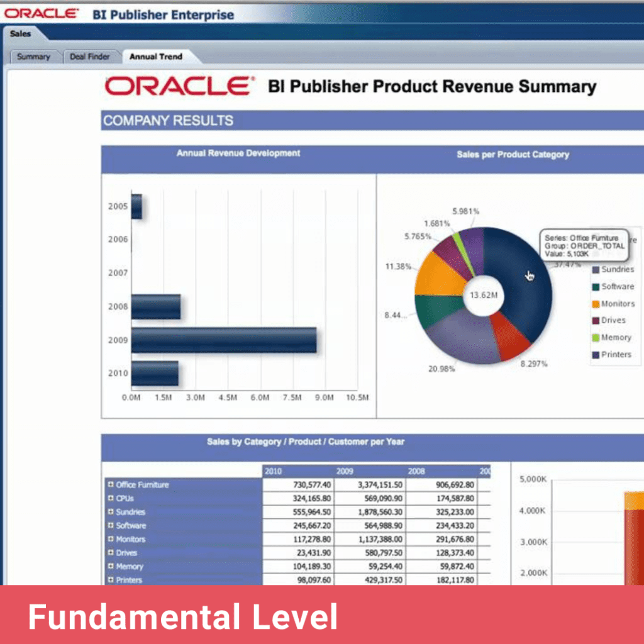Dismiss the Office Furniture tooltip
The image size is (644, 644).
click(584, 245)
